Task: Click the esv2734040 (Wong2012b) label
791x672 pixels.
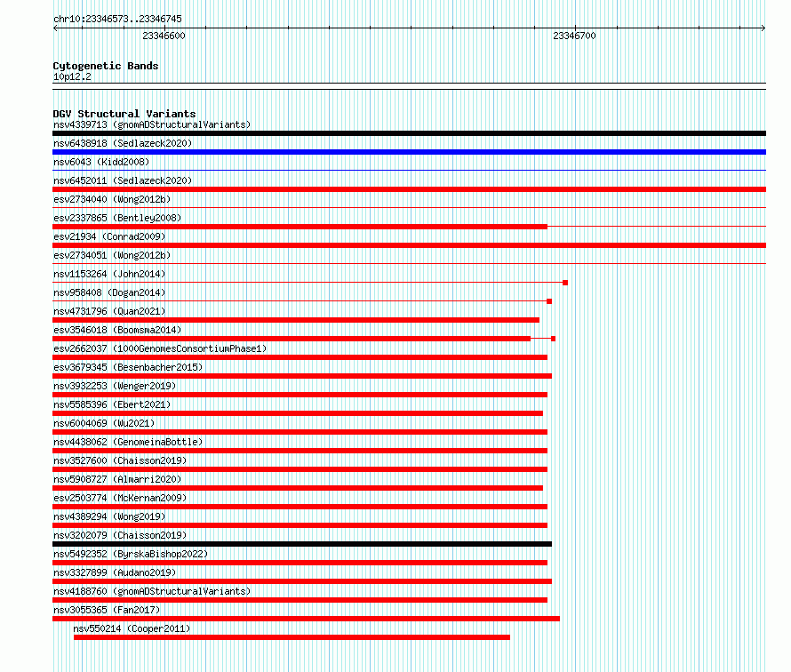Action: point(112,199)
